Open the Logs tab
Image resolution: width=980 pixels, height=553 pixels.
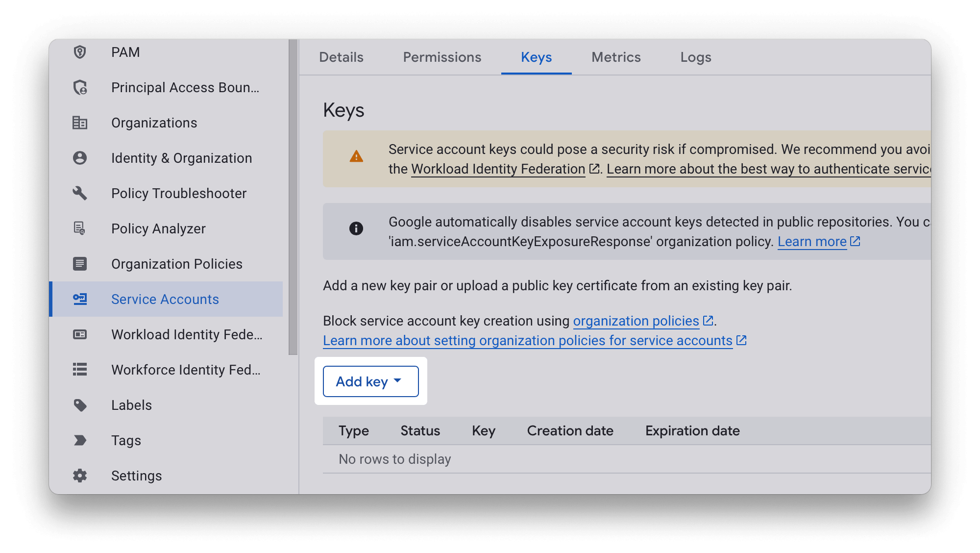695,57
